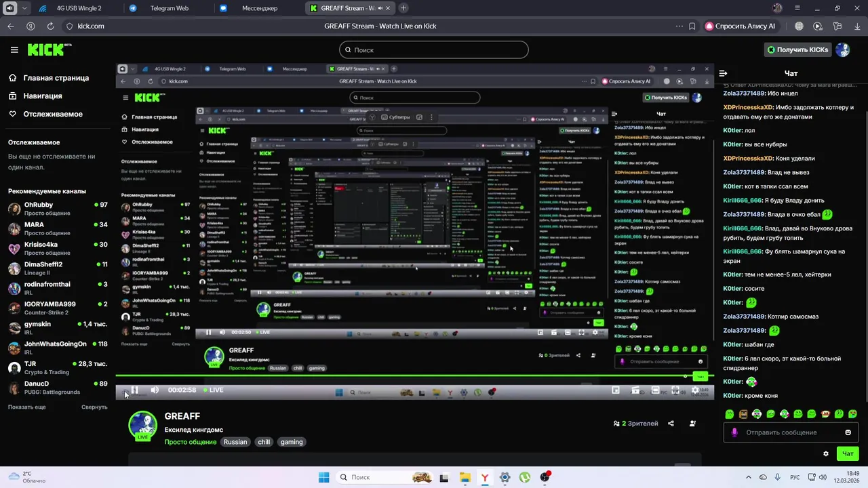Toggle fullscreen mode in stream player
Screen dimensions: 868x488
click(675, 390)
